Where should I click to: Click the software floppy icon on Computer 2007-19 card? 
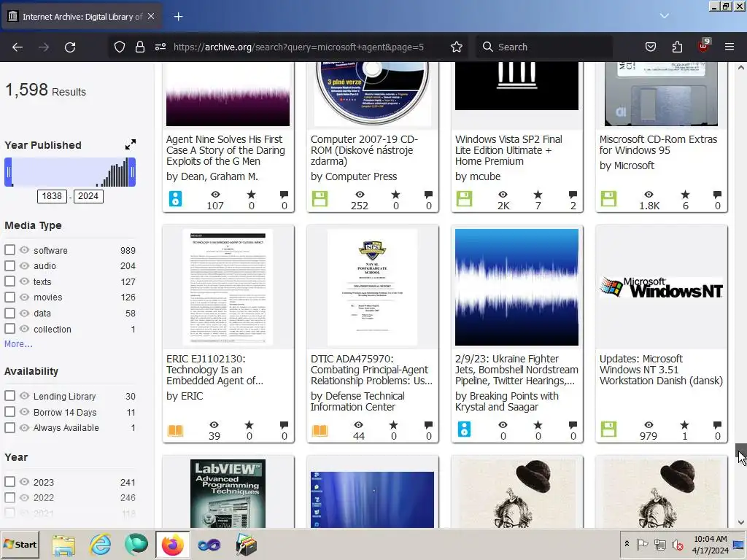click(320, 198)
